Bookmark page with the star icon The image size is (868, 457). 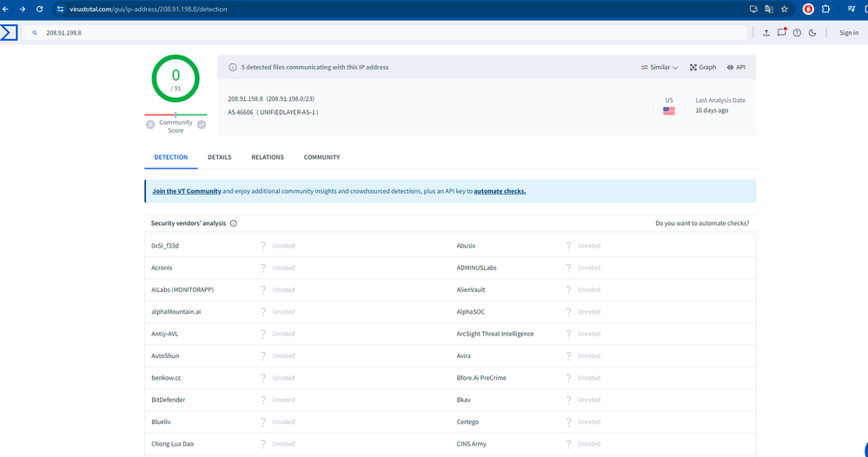[x=785, y=9]
